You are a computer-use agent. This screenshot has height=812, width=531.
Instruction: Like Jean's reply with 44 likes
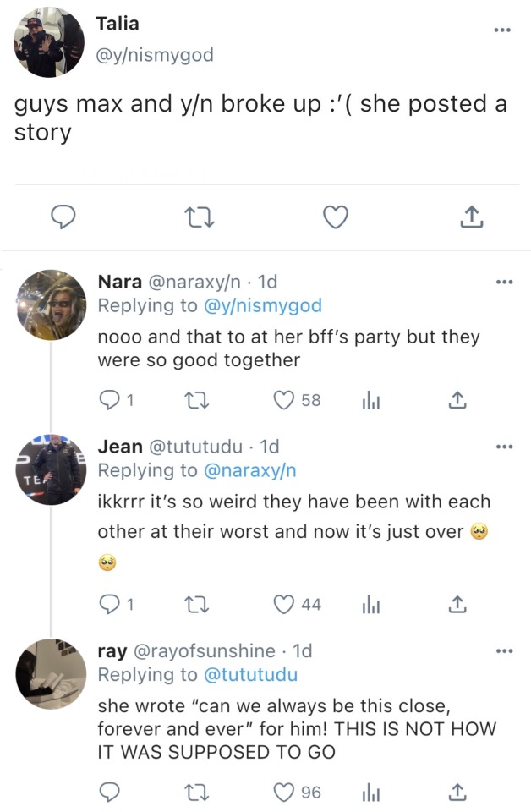pos(284,604)
